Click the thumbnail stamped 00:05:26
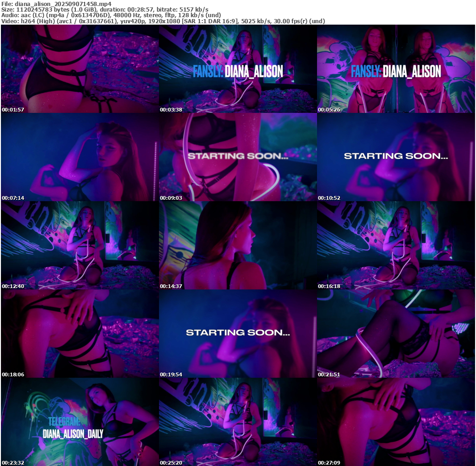 396,69
